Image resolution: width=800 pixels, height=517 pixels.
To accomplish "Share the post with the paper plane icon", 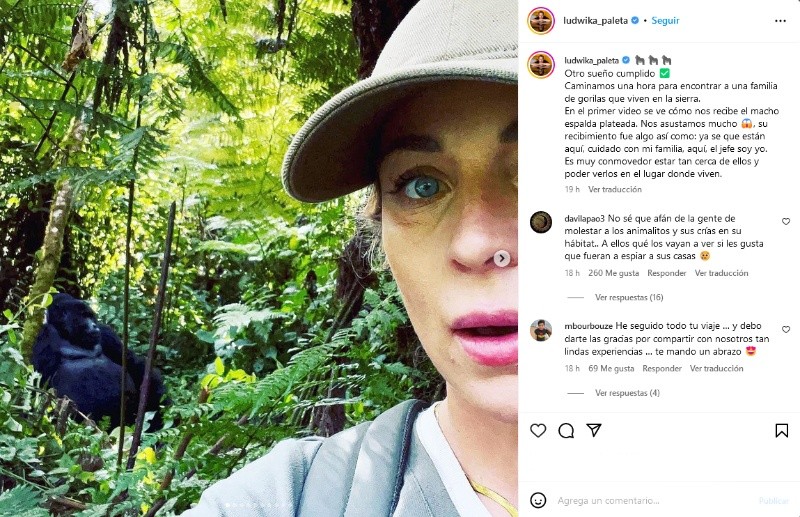I will (594, 430).
